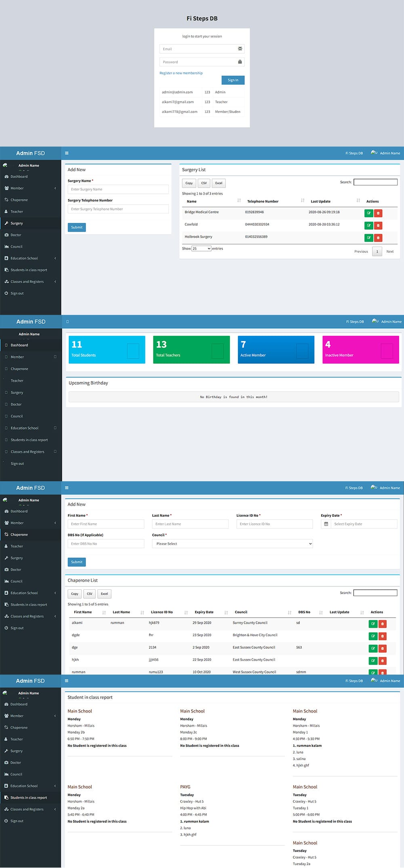Expand the Council 'Please Select' dropdown

pos(232,544)
